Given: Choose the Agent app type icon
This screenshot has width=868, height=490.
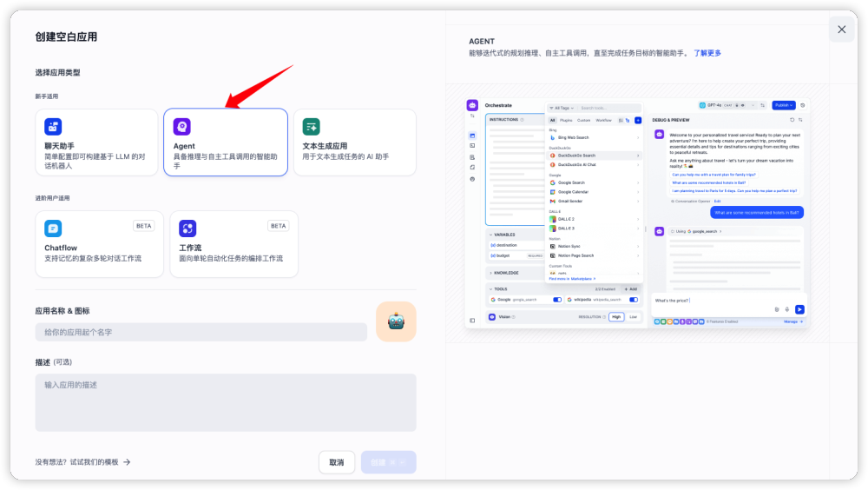Looking at the screenshot, I should (x=182, y=127).
